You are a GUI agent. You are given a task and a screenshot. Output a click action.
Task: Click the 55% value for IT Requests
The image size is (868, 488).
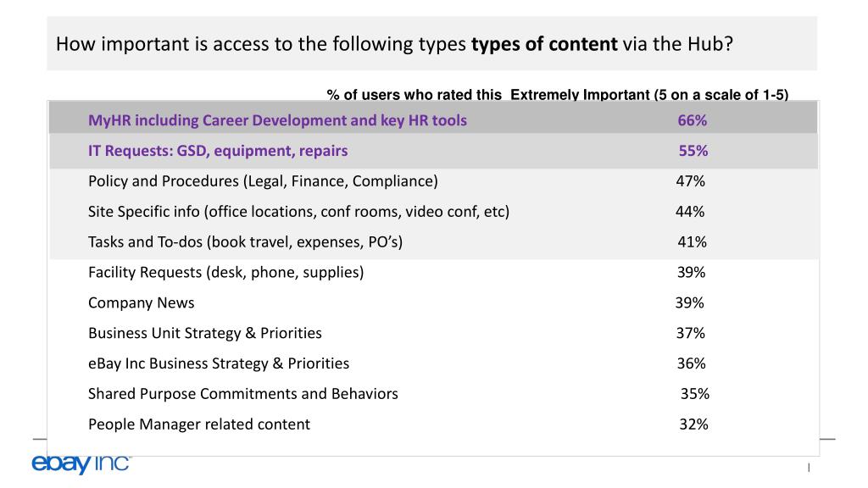tap(693, 151)
